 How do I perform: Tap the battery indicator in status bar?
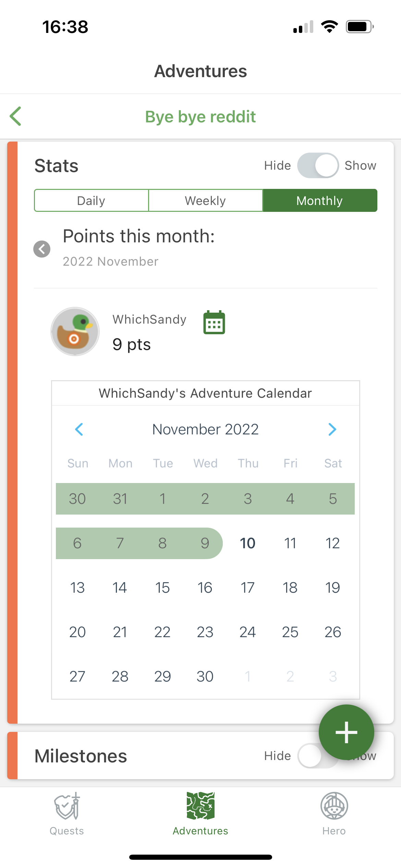coord(360,26)
